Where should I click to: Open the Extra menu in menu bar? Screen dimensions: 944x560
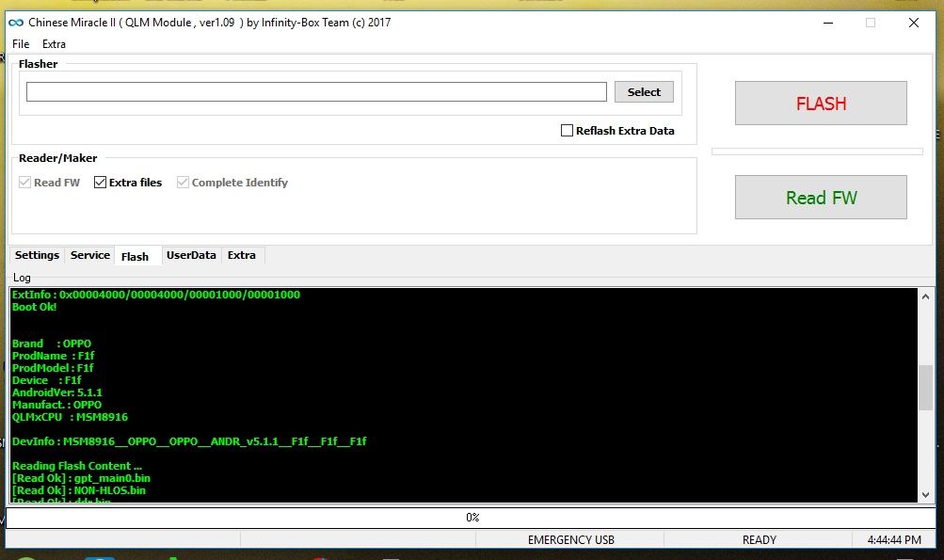[54, 44]
